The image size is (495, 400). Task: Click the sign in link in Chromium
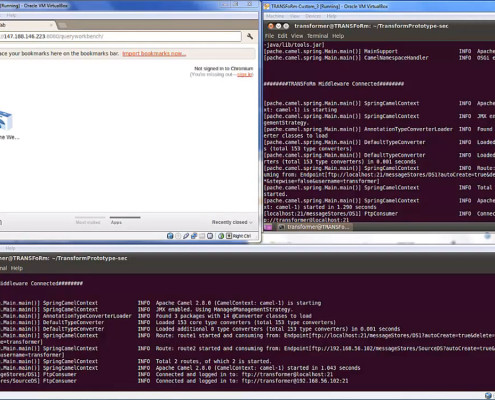(244, 74)
